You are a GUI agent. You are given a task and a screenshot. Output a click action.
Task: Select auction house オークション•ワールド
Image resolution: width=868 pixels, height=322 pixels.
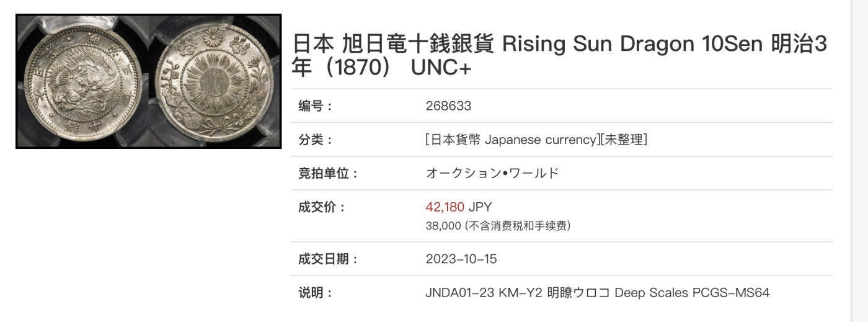click(x=492, y=173)
